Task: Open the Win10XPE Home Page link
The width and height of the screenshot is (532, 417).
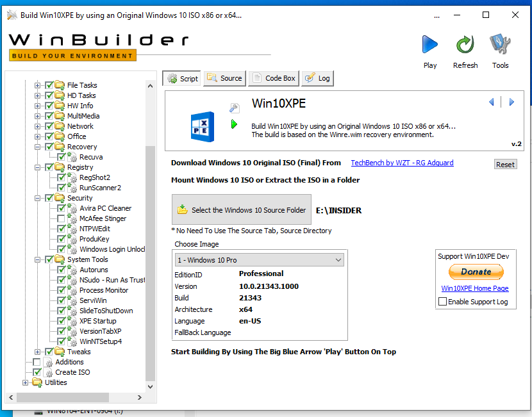Action: coord(475,288)
